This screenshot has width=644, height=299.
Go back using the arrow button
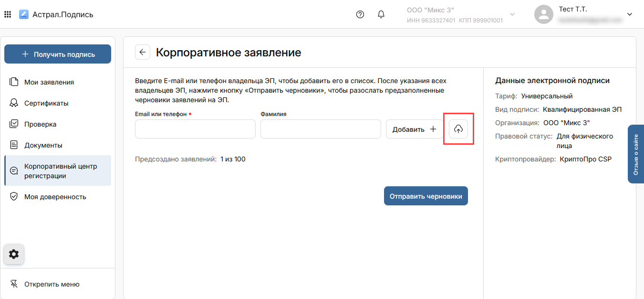pyautogui.click(x=143, y=52)
